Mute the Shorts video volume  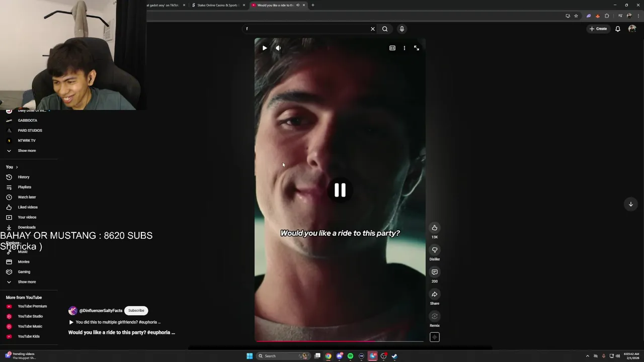click(x=278, y=48)
